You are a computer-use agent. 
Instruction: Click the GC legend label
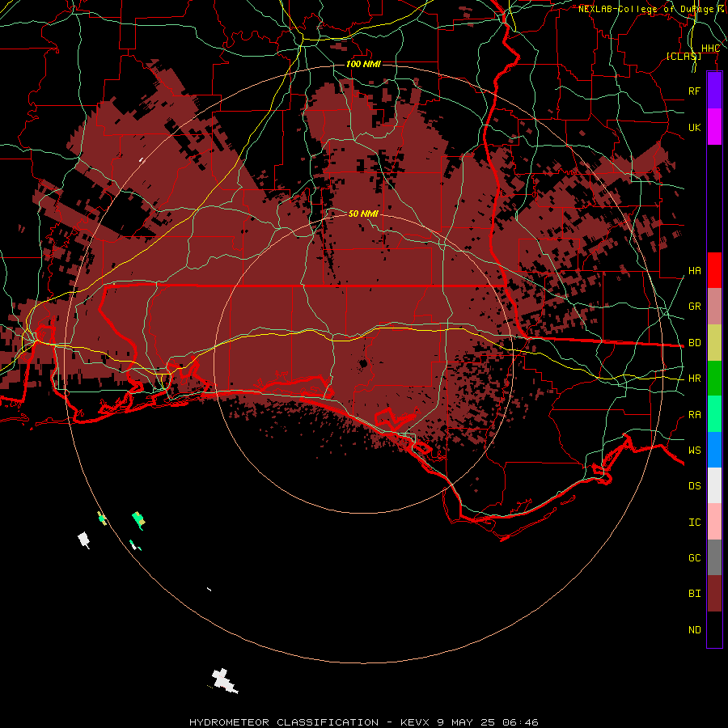695,558
